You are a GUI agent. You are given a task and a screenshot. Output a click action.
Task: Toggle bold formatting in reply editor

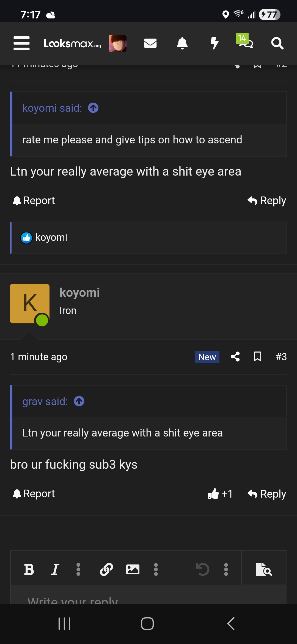29,569
